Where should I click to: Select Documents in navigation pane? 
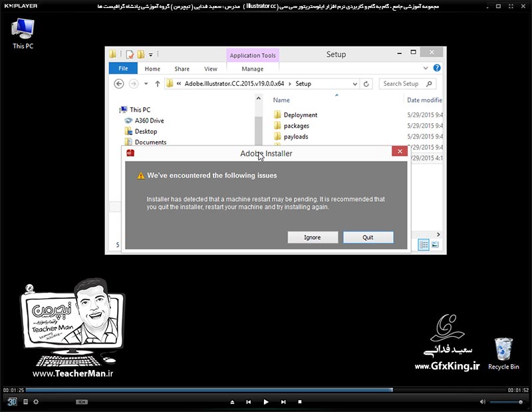[x=150, y=142]
